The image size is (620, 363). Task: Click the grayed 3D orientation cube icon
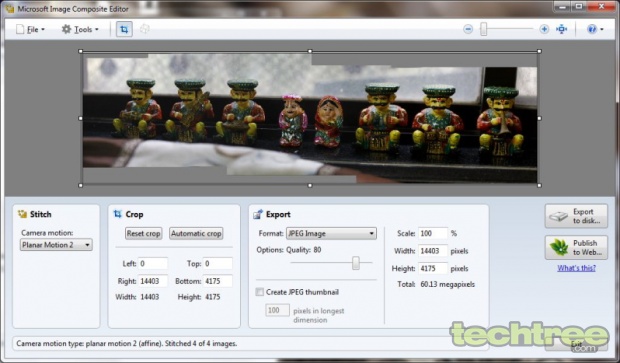(x=145, y=29)
